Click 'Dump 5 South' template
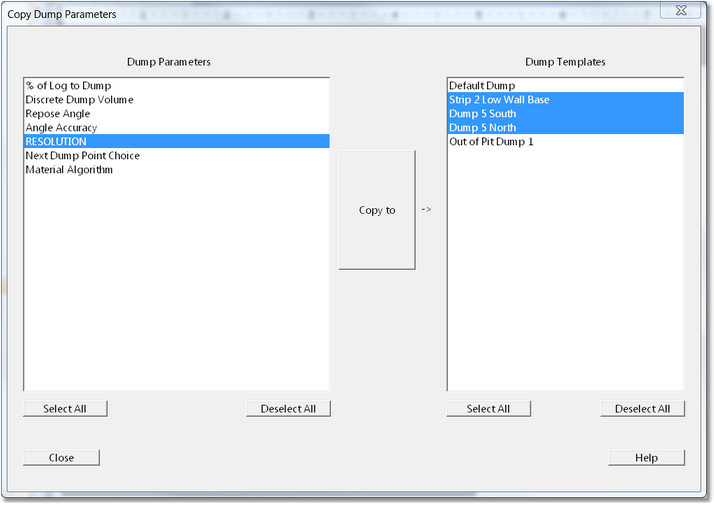Viewport: 714px width, 505px height. [565, 114]
